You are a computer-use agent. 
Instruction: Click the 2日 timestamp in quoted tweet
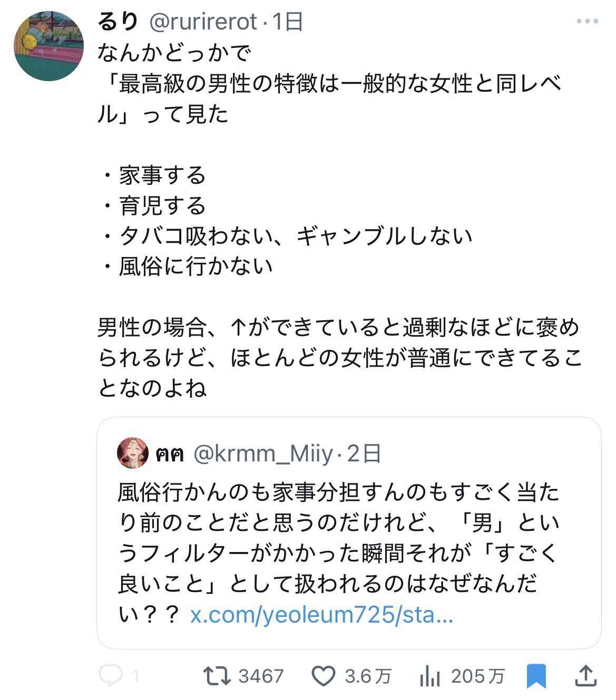pos(364,453)
